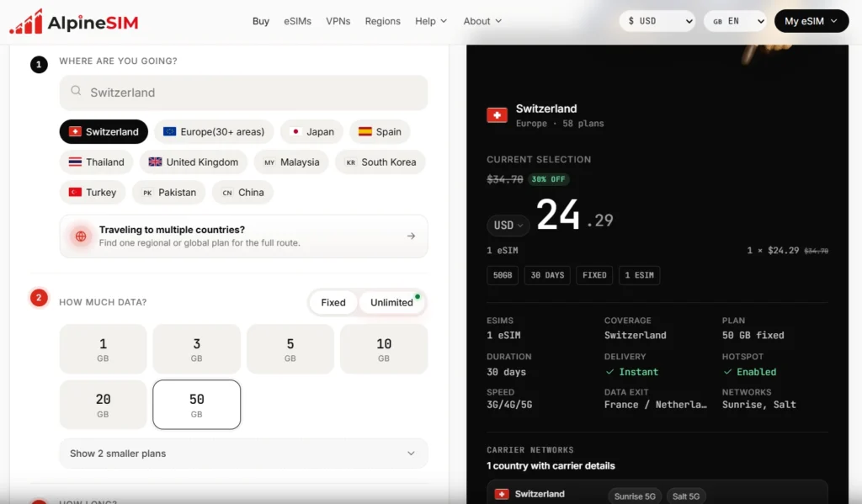Viewport: 862px width, 504px height.
Task: Click the Switzerland destination search field
Action: point(243,93)
